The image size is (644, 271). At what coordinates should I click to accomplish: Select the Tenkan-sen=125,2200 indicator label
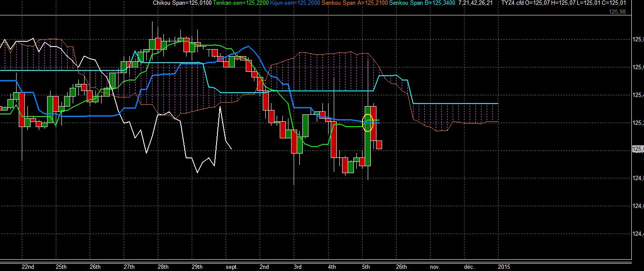click(241, 3)
